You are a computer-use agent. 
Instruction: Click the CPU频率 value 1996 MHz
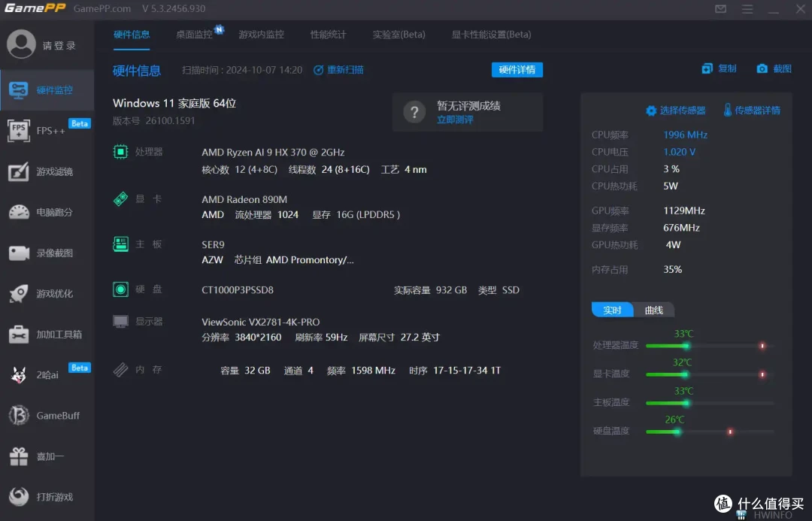click(x=685, y=135)
